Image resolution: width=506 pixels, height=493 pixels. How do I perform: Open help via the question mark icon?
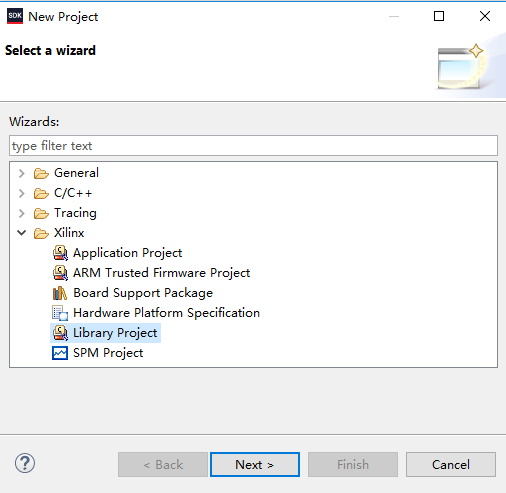[x=25, y=463]
